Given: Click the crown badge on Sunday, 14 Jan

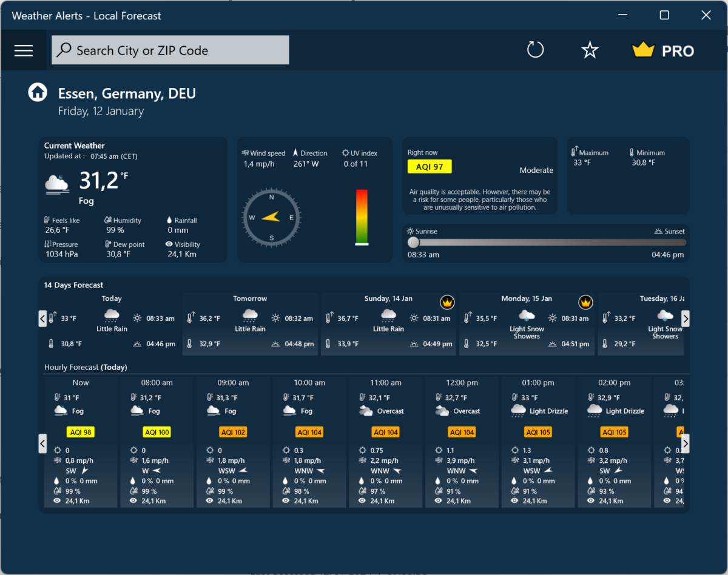Looking at the screenshot, I should point(447,302).
